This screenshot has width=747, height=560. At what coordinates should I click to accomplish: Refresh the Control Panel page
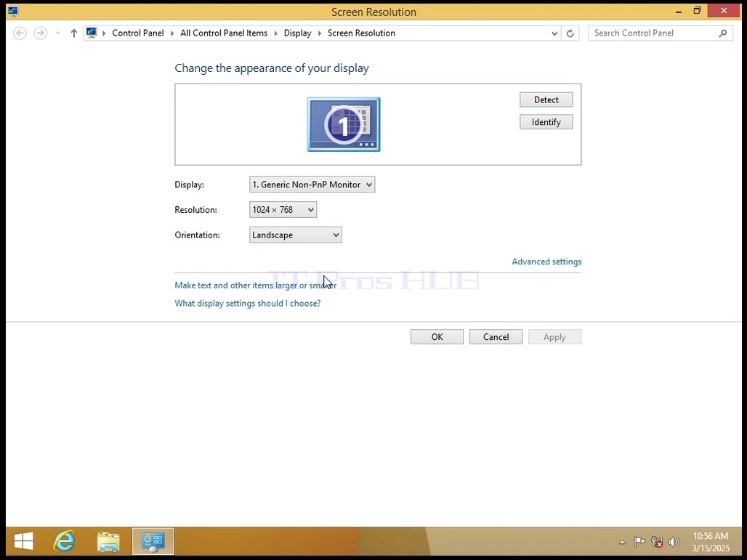click(570, 33)
